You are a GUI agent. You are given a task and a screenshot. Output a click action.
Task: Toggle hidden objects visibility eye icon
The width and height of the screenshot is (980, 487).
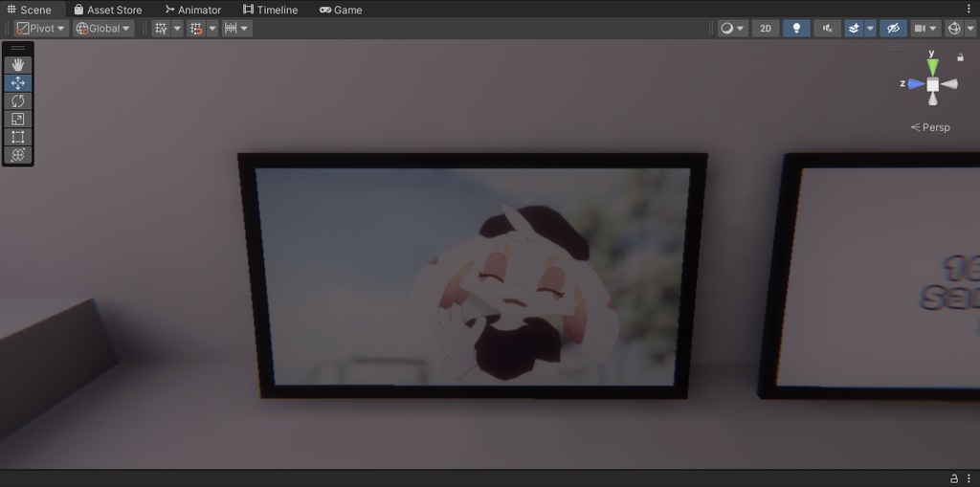(x=893, y=28)
